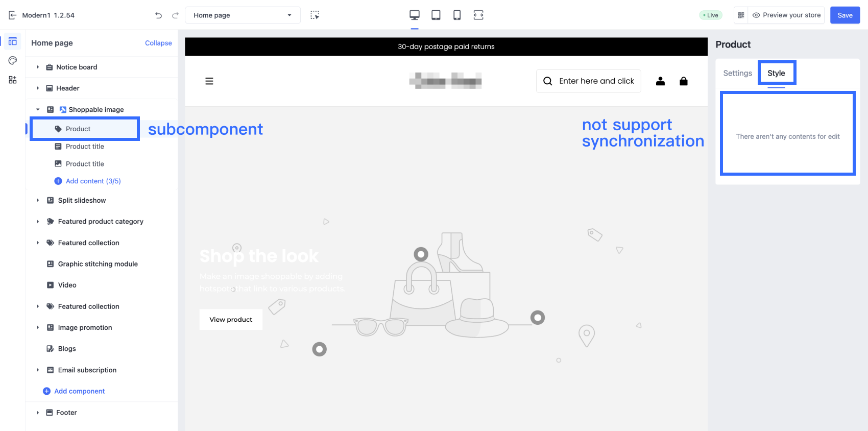The width and height of the screenshot is (868, 431).
Task: Focus the 'Enter here and click' search field
Action: pyautogui.click(x=589, y=81)
